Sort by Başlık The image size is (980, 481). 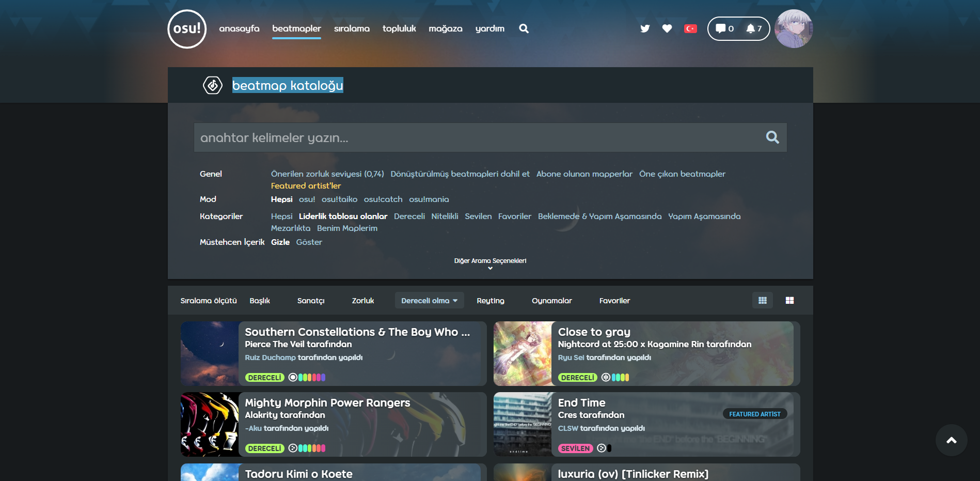tap(260, 301)
